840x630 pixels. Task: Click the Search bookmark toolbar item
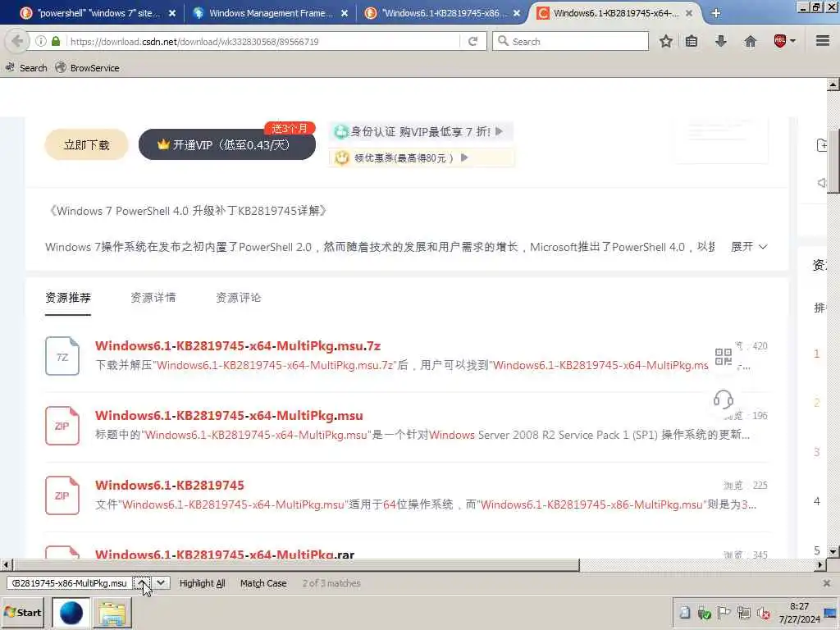(x=26, y=67)
